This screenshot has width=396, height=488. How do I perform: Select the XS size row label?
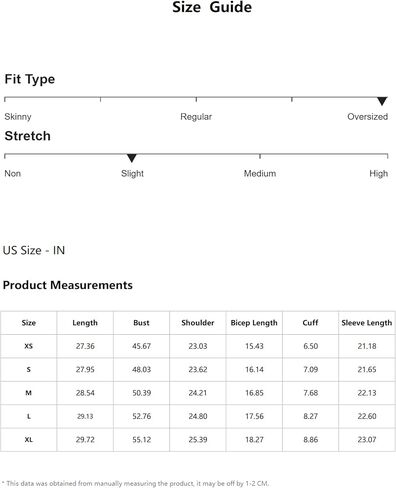coord(29,346)
